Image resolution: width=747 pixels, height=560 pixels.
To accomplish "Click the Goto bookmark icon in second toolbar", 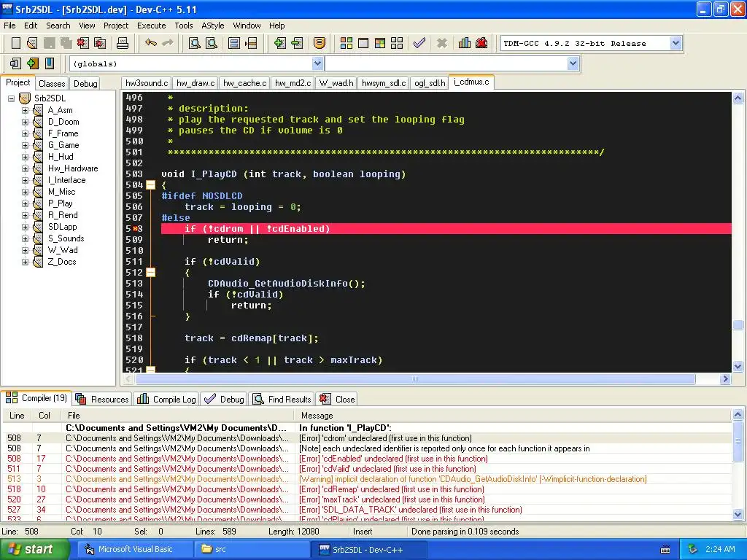I will 49,63.
